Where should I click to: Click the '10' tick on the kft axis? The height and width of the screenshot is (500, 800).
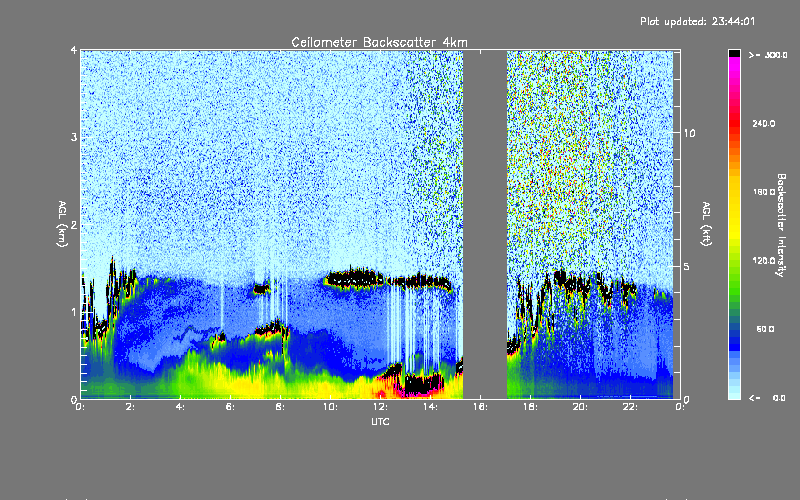pos(689,133)
